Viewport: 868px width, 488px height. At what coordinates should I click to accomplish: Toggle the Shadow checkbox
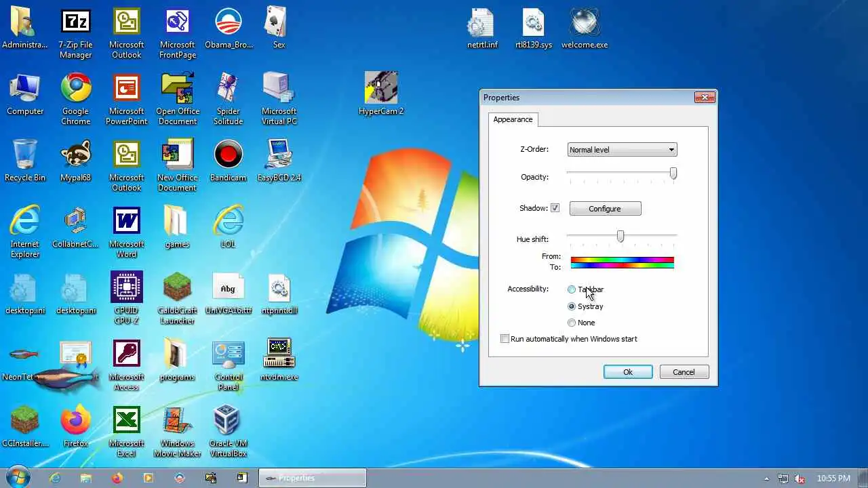555,208
